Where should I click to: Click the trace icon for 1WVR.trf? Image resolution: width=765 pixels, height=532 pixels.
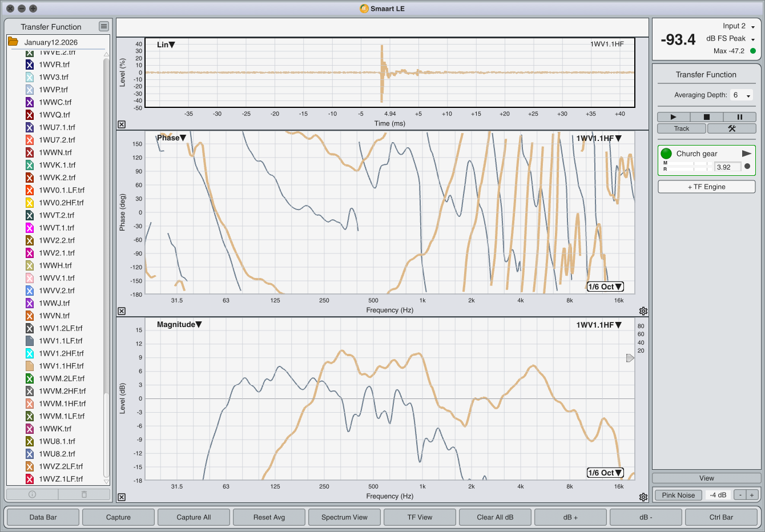coord(30,65)
